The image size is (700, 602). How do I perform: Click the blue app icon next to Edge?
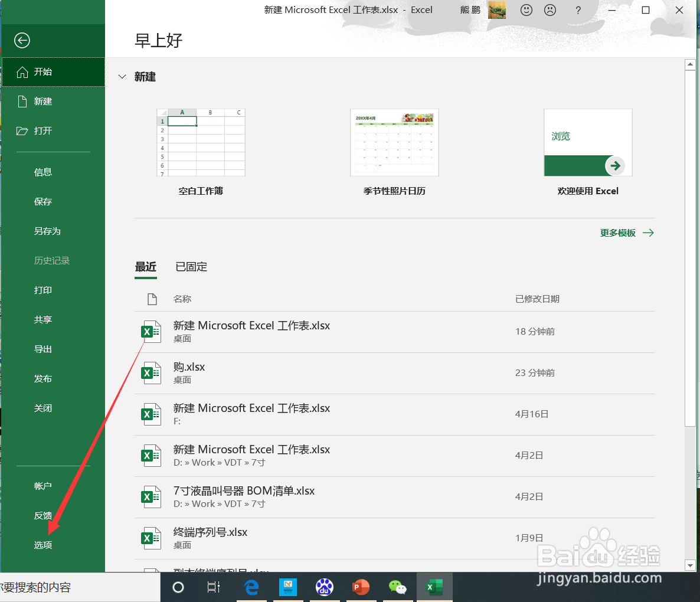pos(288,587)
